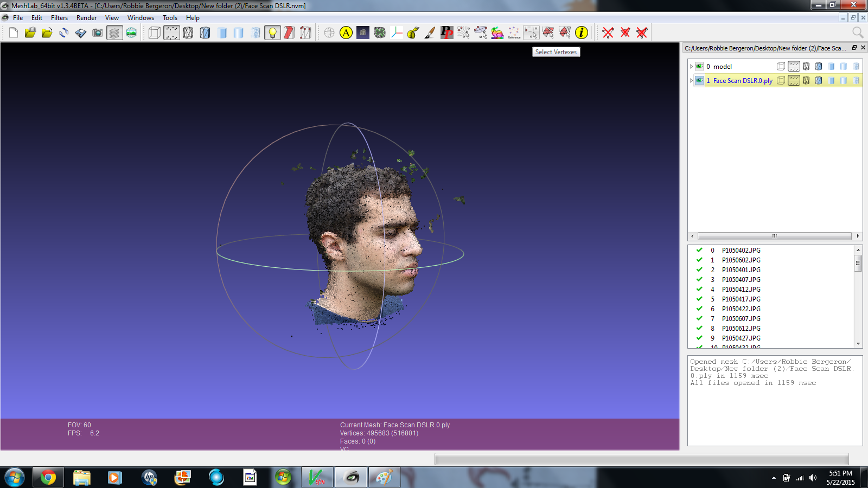Enable bounding box render mode in toolbar
868x488 pixels.
pos(155,33)
